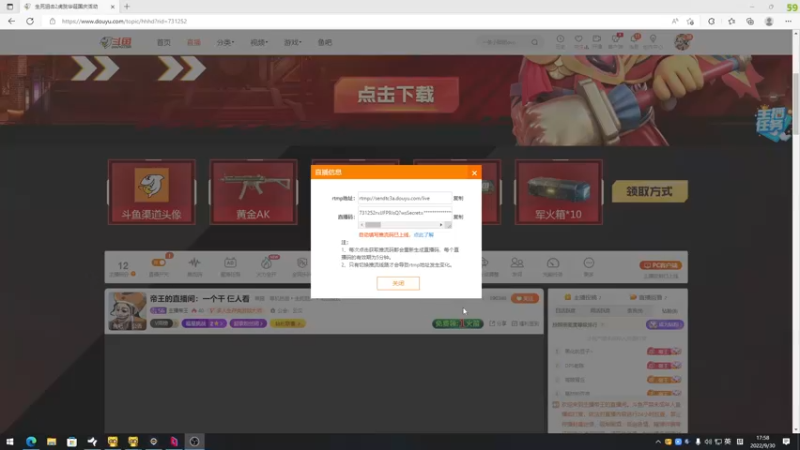Viewport: 800px width, 450px height.
Task: Select the 黄金AK reward card
Action: [x=253, y=192]
